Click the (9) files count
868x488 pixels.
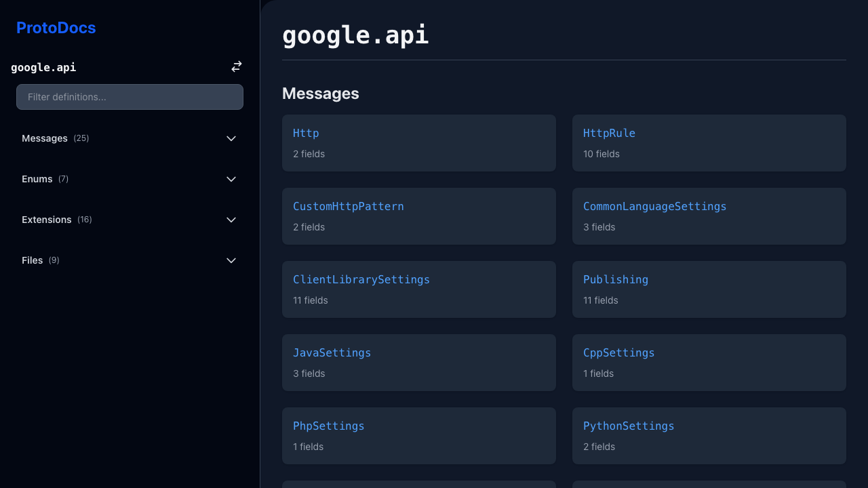(x=54, y=260)
